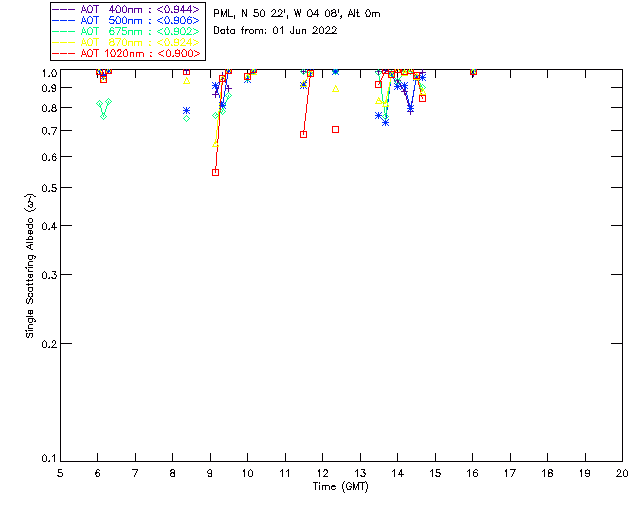Click the 0.5 tick label on y-axis
This screenshot has width=640, height=512.
[49, 188]
